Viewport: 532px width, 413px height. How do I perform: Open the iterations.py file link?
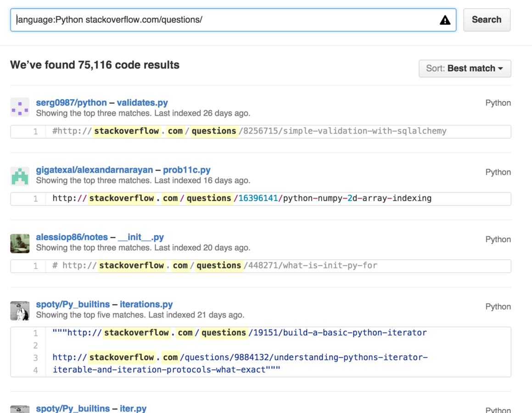pos(146,304)
